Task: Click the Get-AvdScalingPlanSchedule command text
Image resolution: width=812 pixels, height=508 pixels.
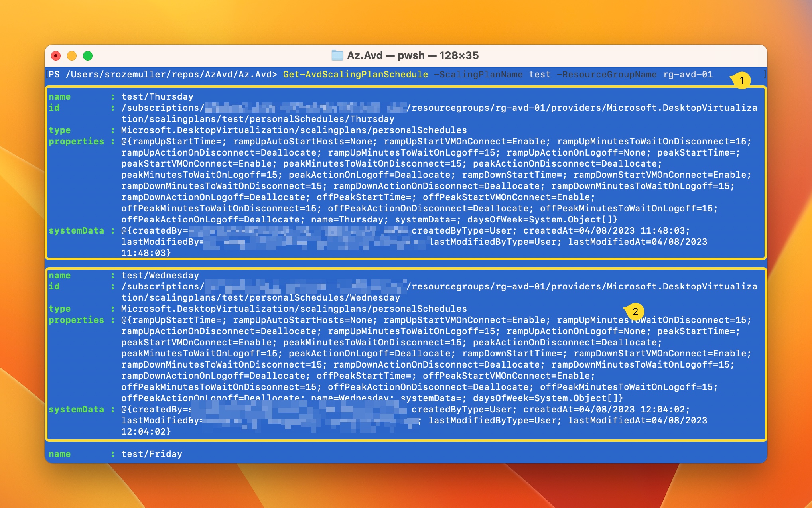Action: 355,75
